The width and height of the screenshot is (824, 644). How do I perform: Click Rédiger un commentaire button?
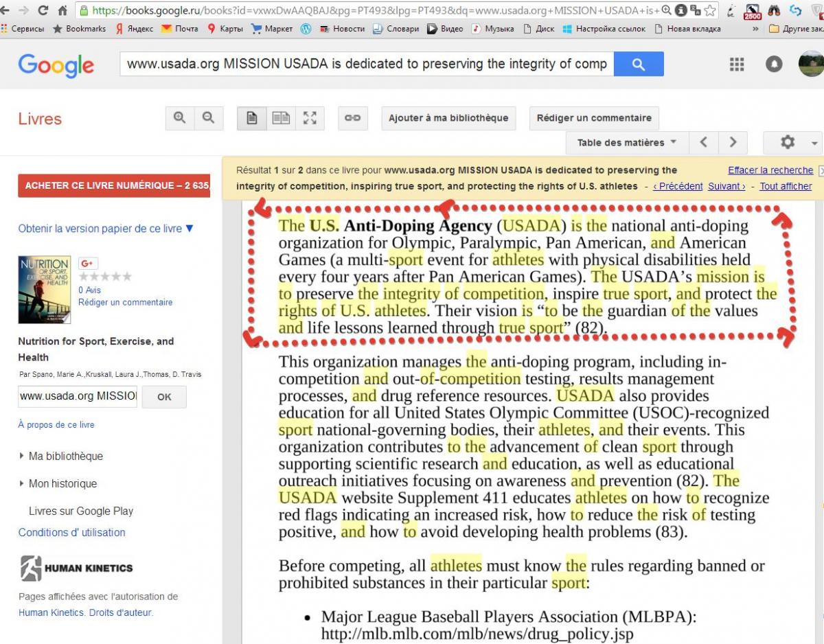pos(594,118)
